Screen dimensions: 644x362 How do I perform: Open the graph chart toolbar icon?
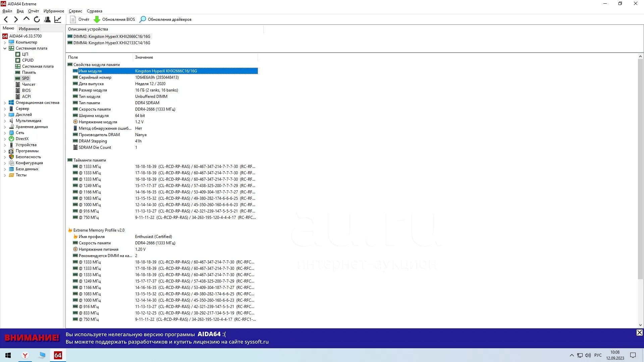58,19
